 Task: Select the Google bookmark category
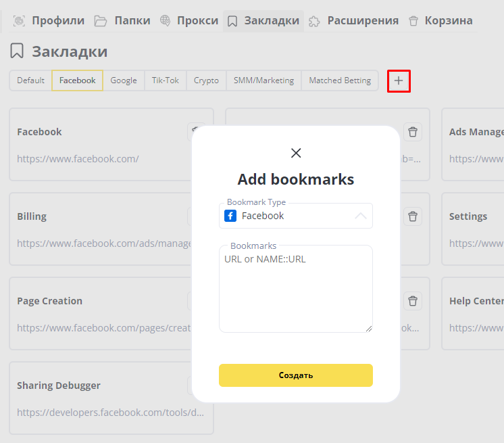coord(124,80)
